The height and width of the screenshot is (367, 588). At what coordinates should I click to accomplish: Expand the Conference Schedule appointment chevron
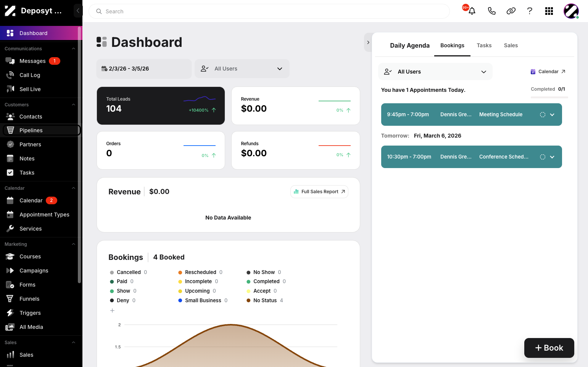click(552, 157)
